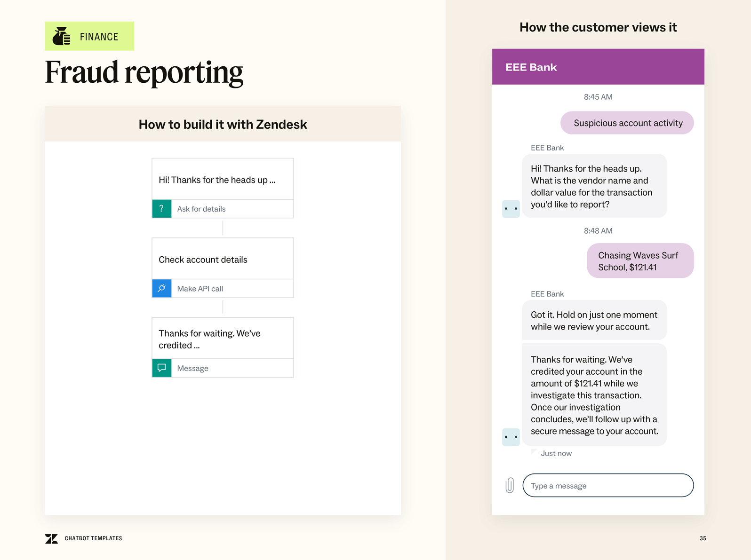Click the vendor name question bot message
Screen dimensions: 751x560
point(594,186)
